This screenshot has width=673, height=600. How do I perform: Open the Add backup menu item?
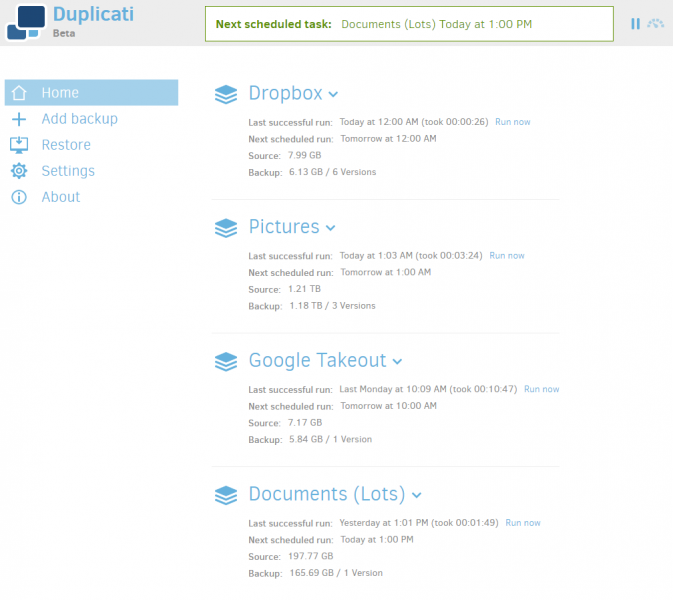coord(79,119)
